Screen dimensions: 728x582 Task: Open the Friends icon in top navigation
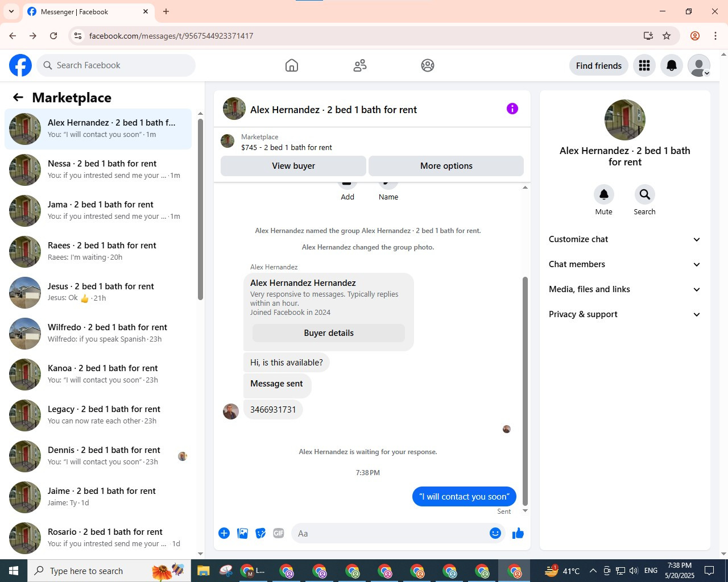pos(360,65)
